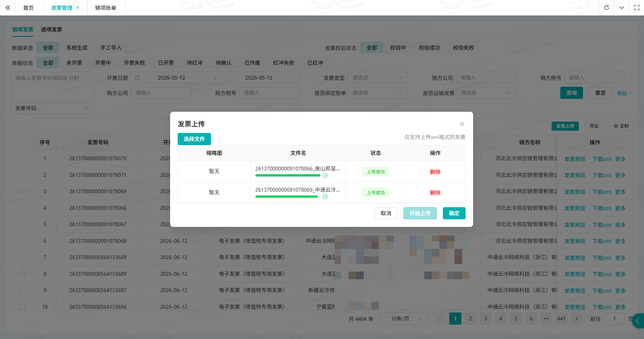Collapse the filters via 收起 link
Viewport: 644px width, 339px height.
(x=625, y=93)
